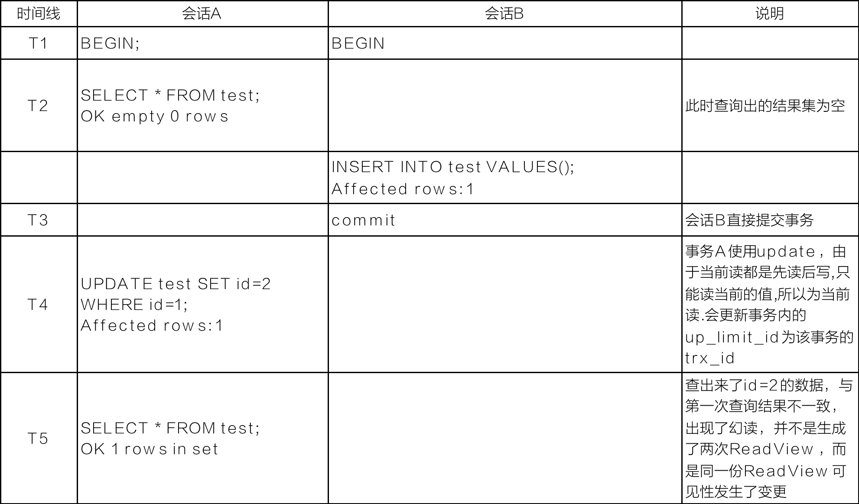Click the T4 timeline cell
This screenshot has width=859, height=504.
[38, 305]
